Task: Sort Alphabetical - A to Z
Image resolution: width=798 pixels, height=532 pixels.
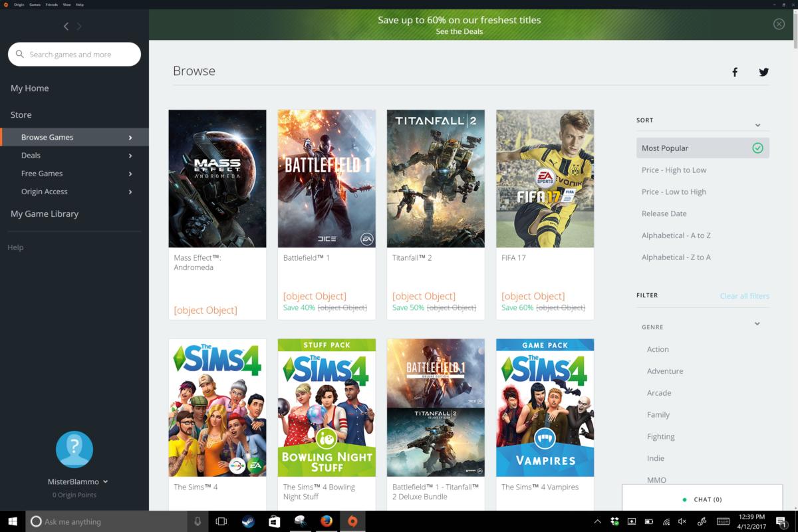Action: [x=676, y=235]
